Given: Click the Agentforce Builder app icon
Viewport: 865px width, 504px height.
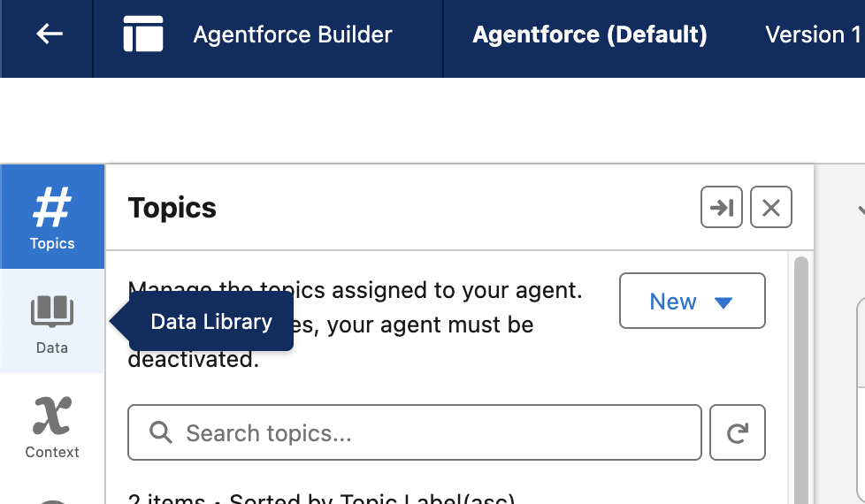Looking at the screenshot, I should point(143,34).
